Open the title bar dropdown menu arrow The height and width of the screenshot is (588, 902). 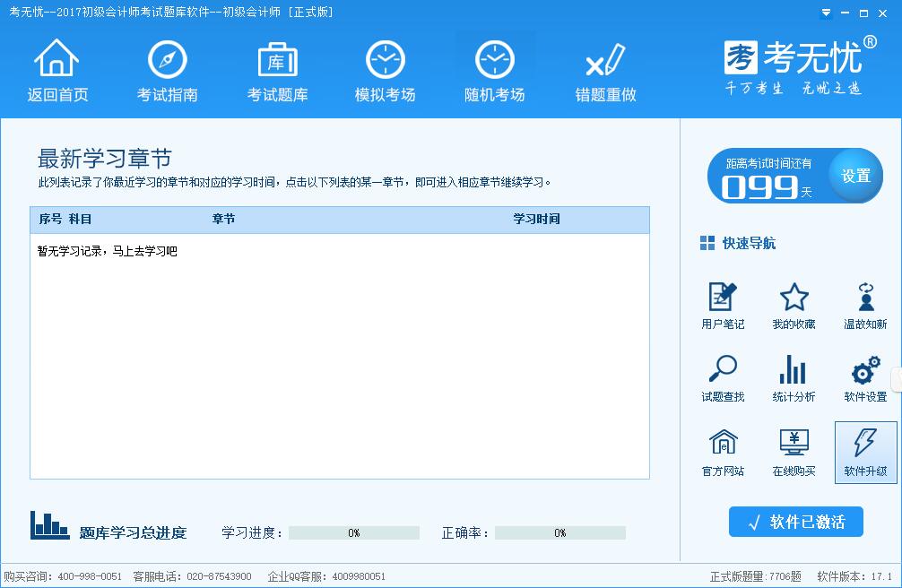tap(826, 13)
